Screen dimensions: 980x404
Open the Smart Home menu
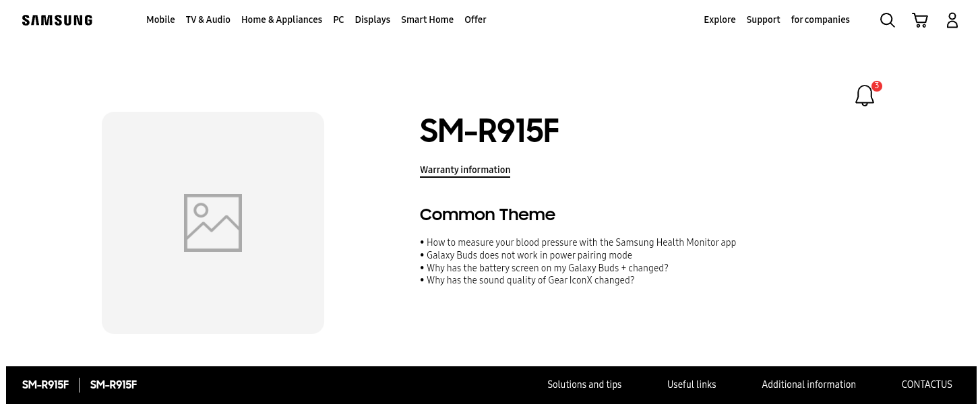pos(427,20)
